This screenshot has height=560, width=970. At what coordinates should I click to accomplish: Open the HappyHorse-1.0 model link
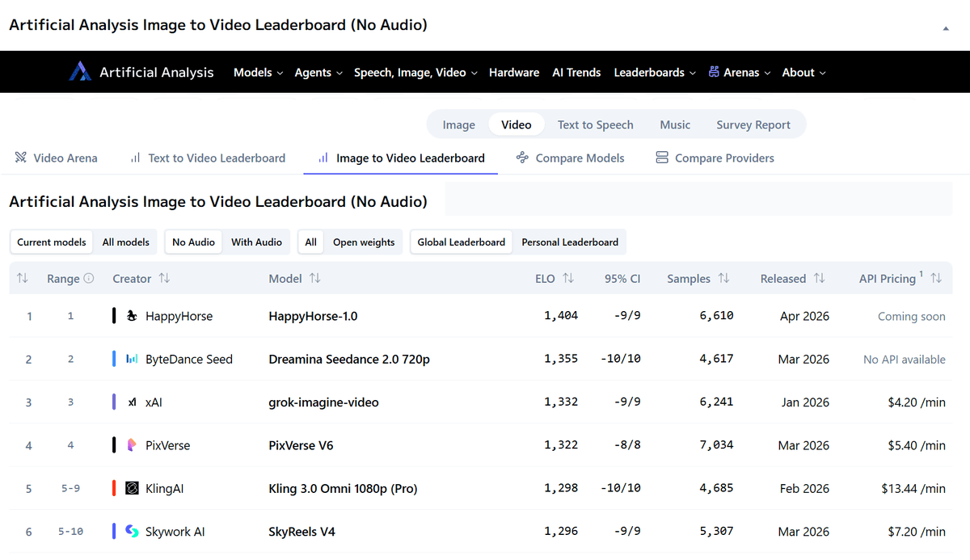tap(314, 316)
